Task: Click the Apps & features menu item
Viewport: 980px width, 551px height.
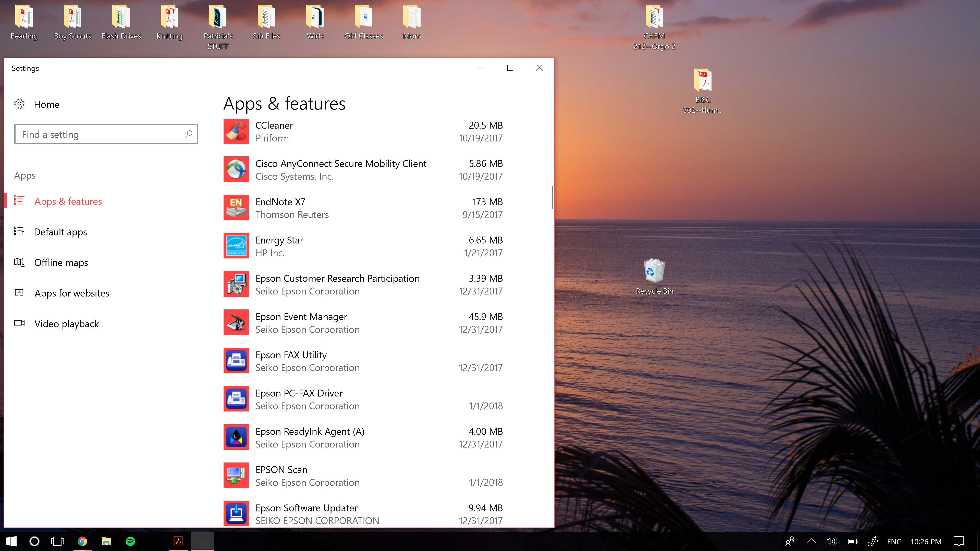Action: click(68, 201)
